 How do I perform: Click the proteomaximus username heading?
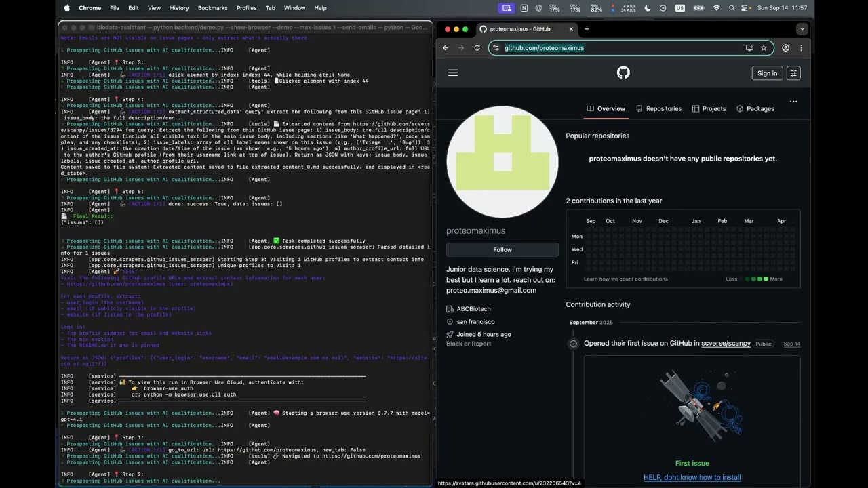(475, 231)
